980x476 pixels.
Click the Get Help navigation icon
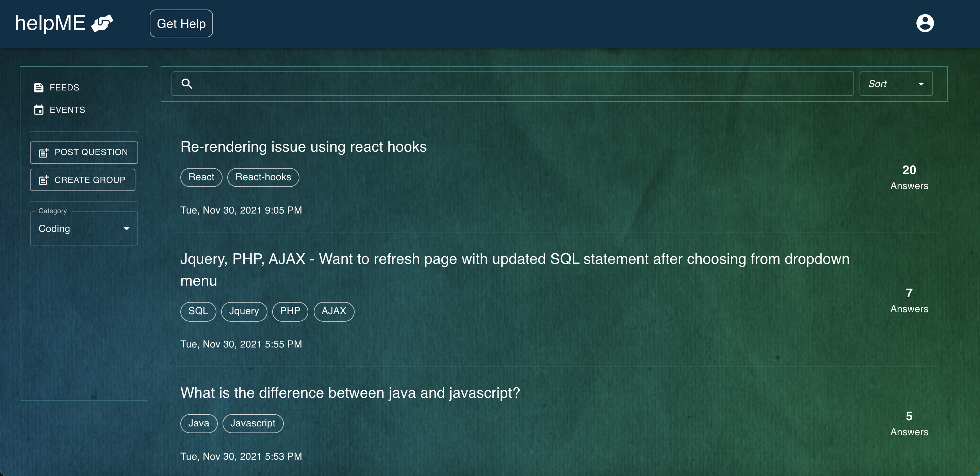point(181,24)
